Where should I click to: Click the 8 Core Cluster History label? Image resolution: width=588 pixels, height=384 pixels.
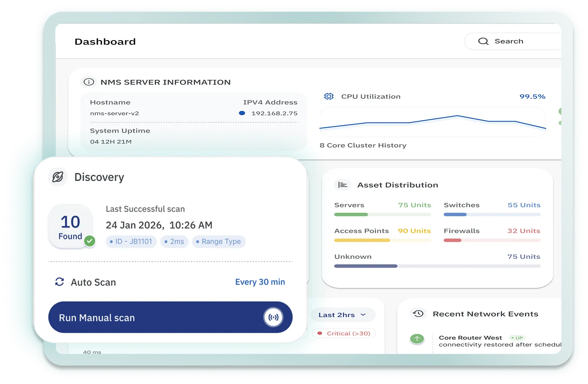[x=363, y=145]
